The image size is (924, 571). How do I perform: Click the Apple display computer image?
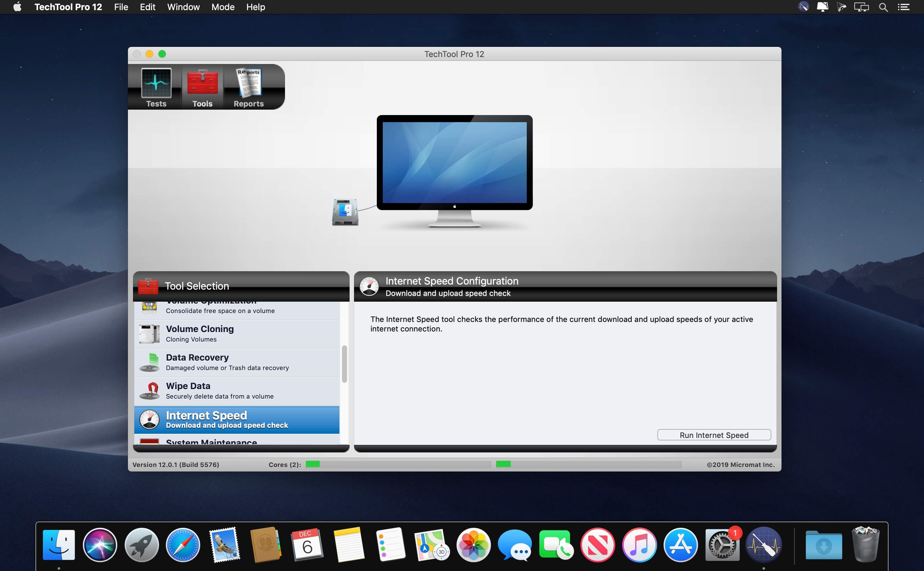[x=455, y=171]
